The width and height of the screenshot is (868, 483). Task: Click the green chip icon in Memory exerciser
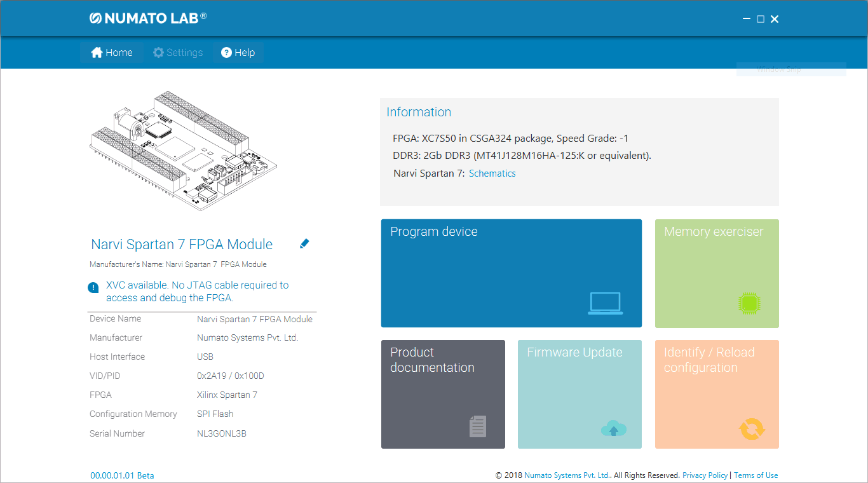(x=750, y=303)
